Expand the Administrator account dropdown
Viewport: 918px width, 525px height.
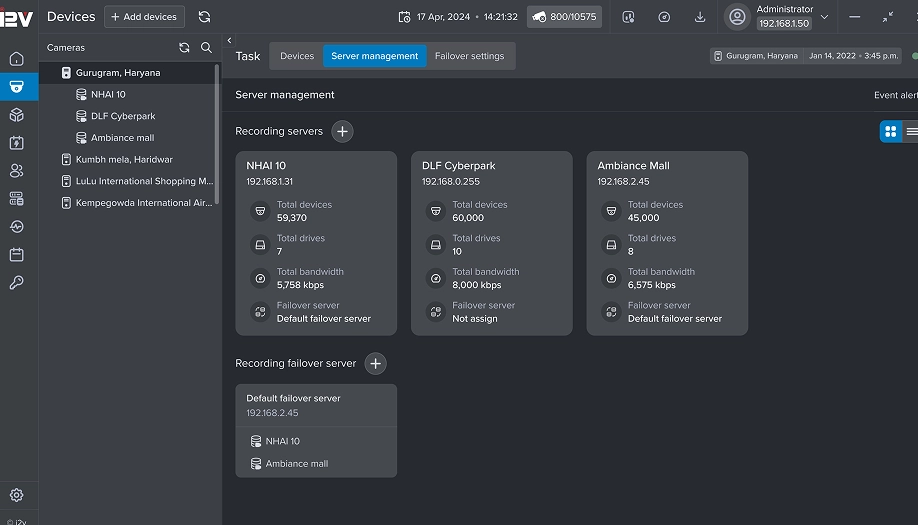coord(824,17)
